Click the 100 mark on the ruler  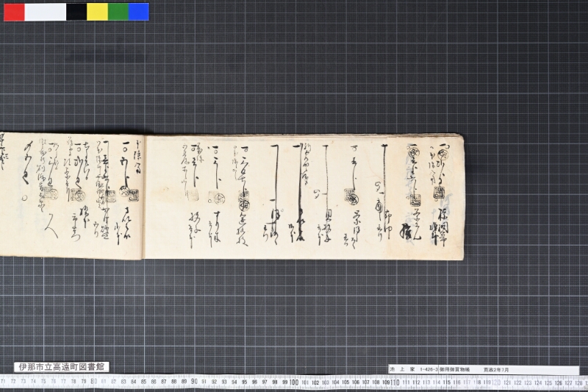294,382
